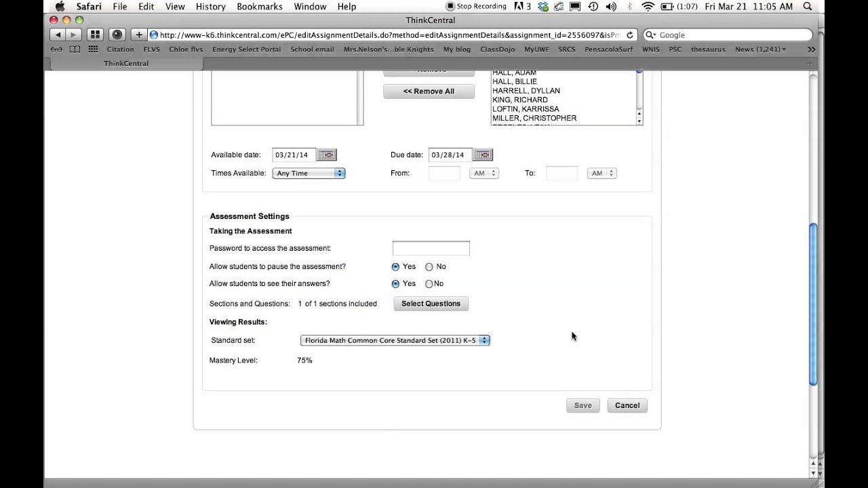Screen dimensions: 868x488
Task: Open the FLVS bookmark
Action: point(151,49)
